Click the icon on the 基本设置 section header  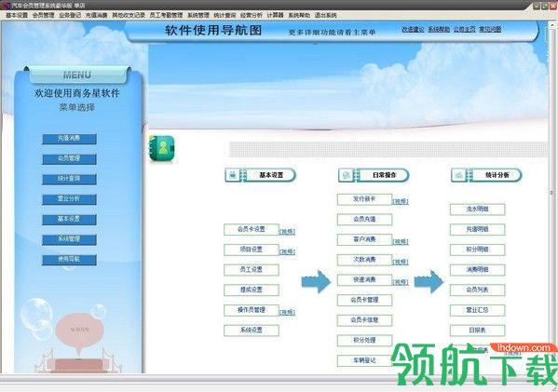pos(233,175)
